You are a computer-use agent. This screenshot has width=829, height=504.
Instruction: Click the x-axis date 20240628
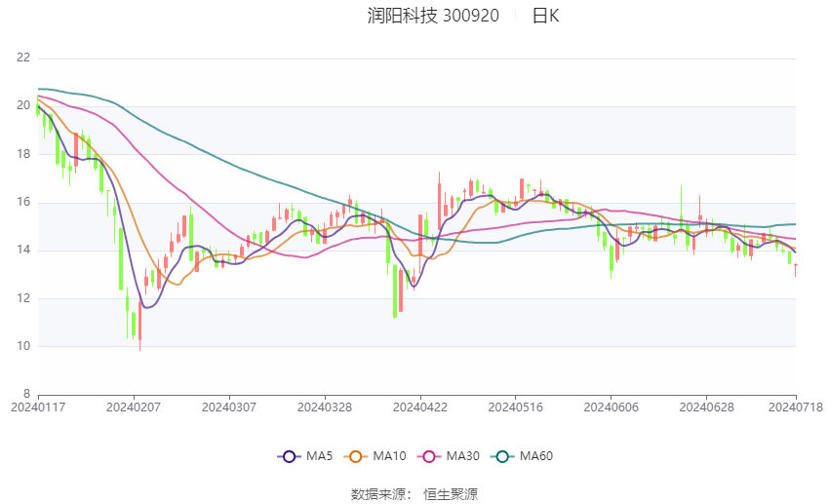point(707,407)
